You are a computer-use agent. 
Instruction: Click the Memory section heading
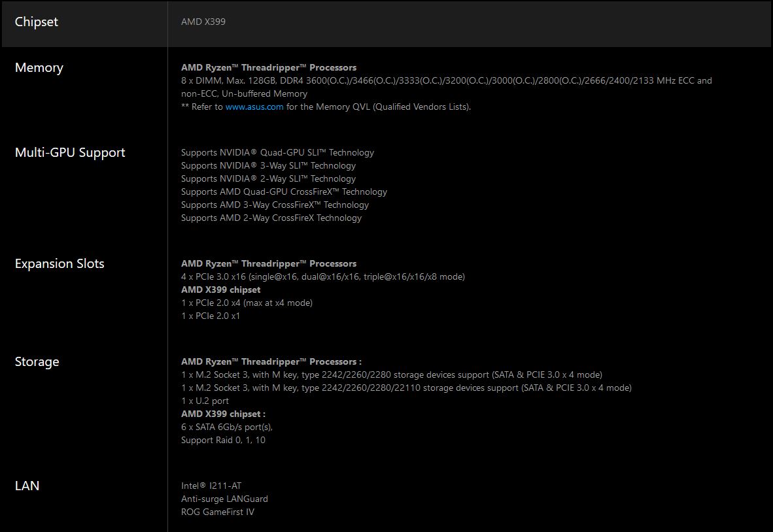[x=39, y=68]
